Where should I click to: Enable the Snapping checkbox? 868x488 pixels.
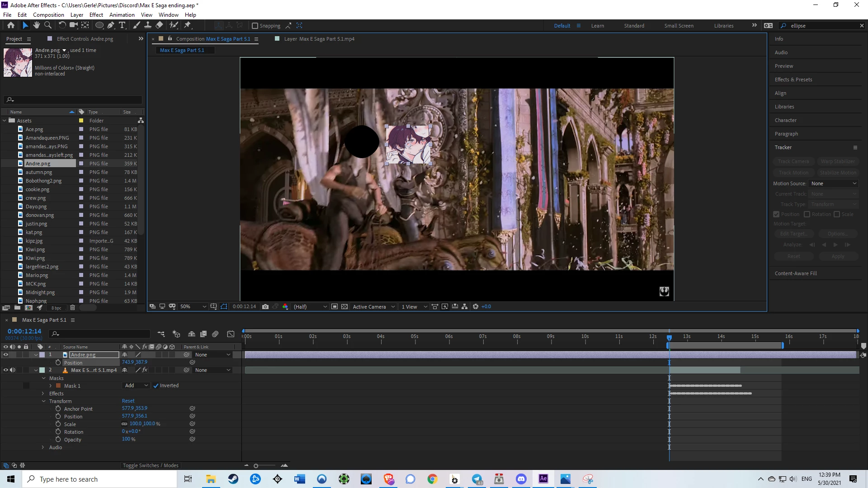coord(255,26)
